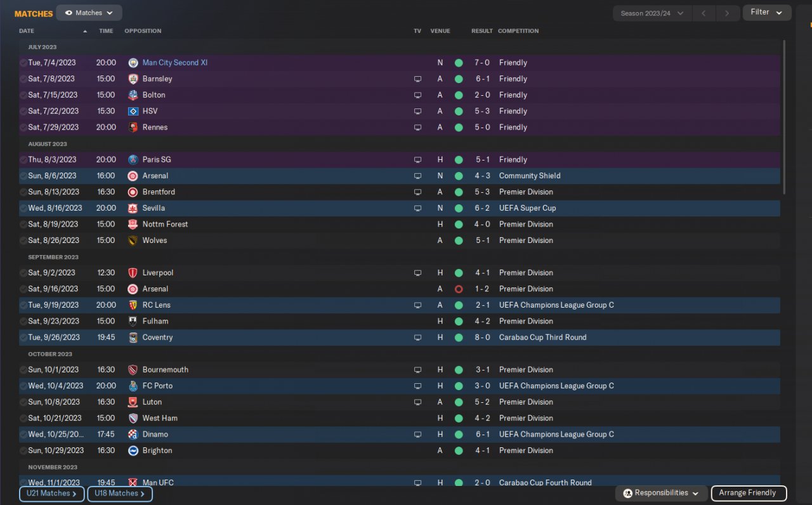Screen dimensions: 812x505
Task: Click the Paris SG club badge
Action: 133,160
